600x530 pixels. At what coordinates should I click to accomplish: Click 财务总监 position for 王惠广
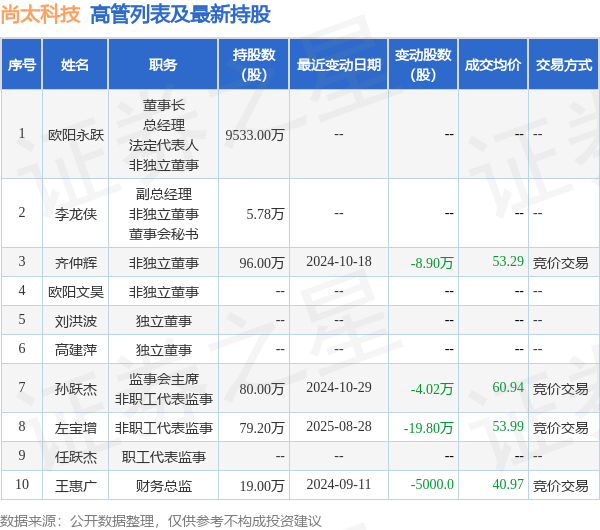(x=164, y=486)
